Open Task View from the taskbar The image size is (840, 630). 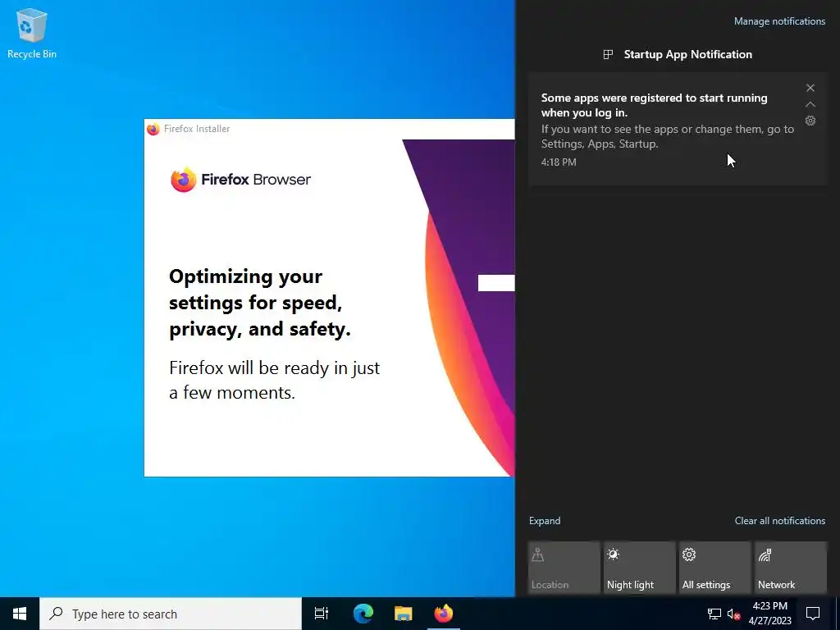click(322, 614)
